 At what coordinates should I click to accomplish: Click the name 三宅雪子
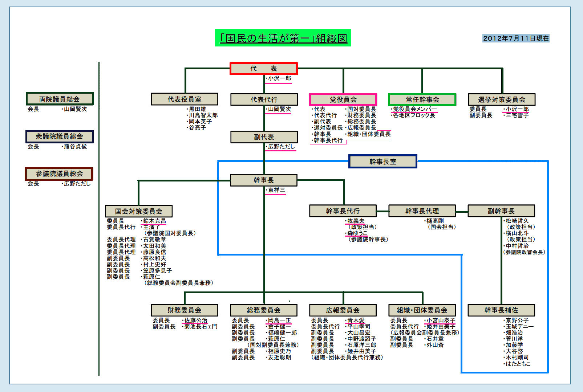tap(517, 115)
